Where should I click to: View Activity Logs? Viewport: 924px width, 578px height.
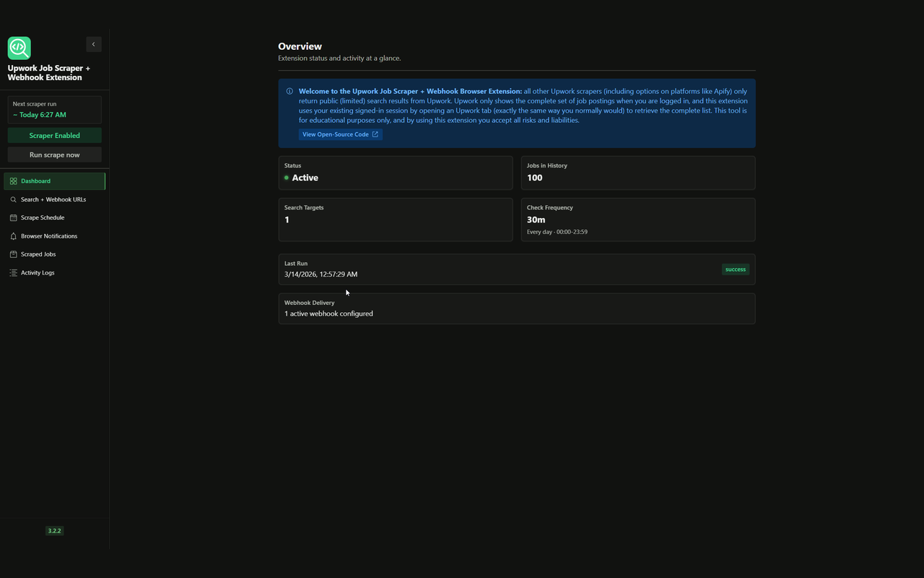click(x=55, y=273)
